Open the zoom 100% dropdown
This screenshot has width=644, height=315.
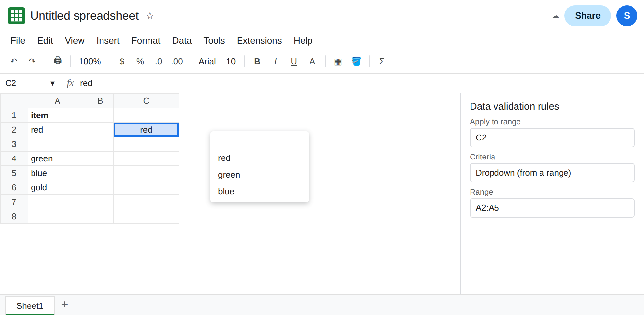point(90,61)
